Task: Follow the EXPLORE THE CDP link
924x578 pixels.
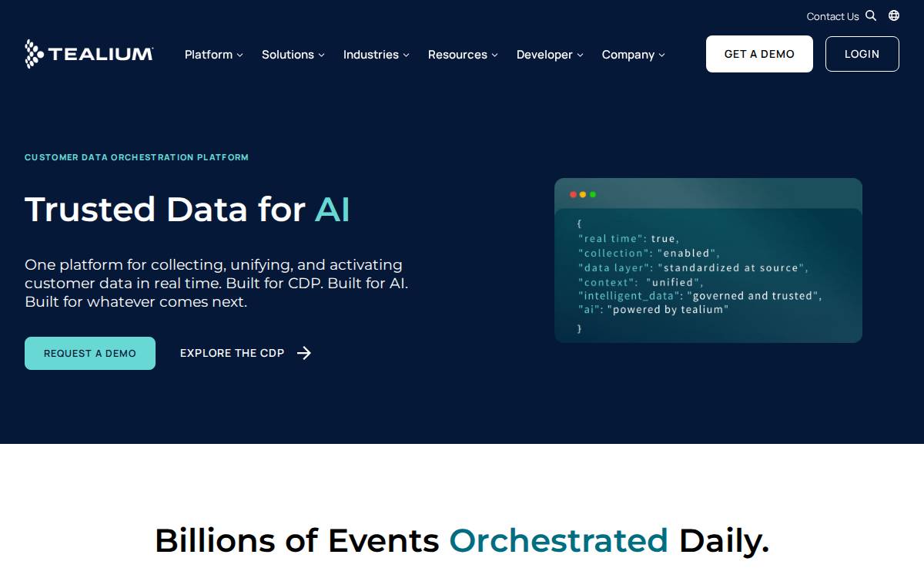Action: [x=246, y=353]
